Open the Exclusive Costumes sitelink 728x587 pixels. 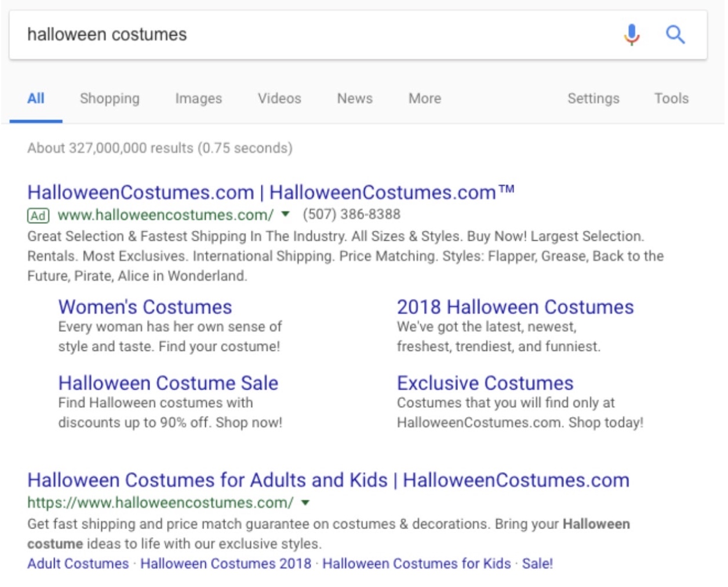point(485,383)
